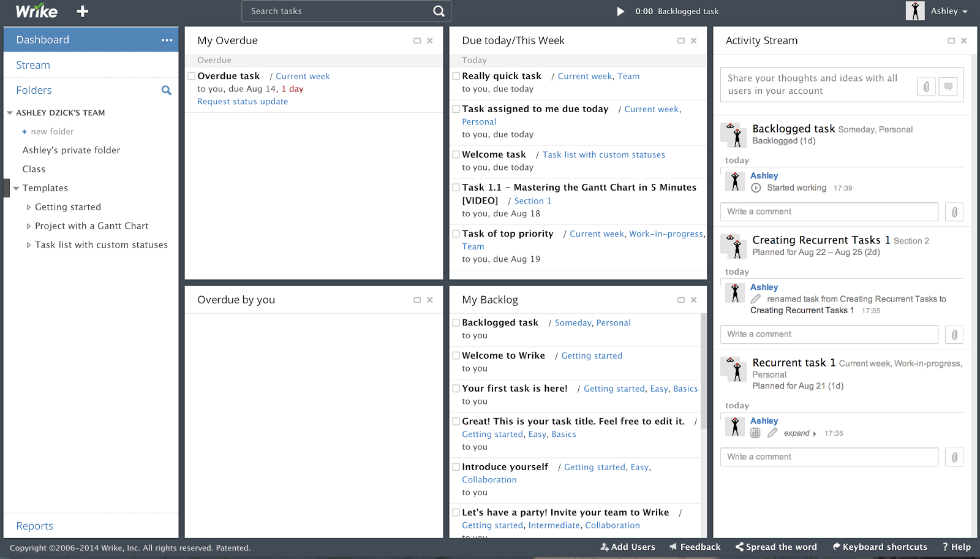Check Task assigned to me due today
This screenshot has width=980, height=559.
(x=456, y=108)
